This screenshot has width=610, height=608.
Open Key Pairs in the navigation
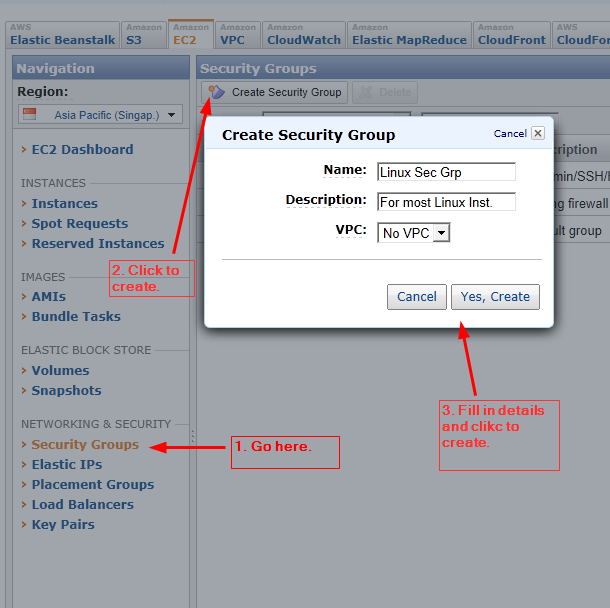63,525
